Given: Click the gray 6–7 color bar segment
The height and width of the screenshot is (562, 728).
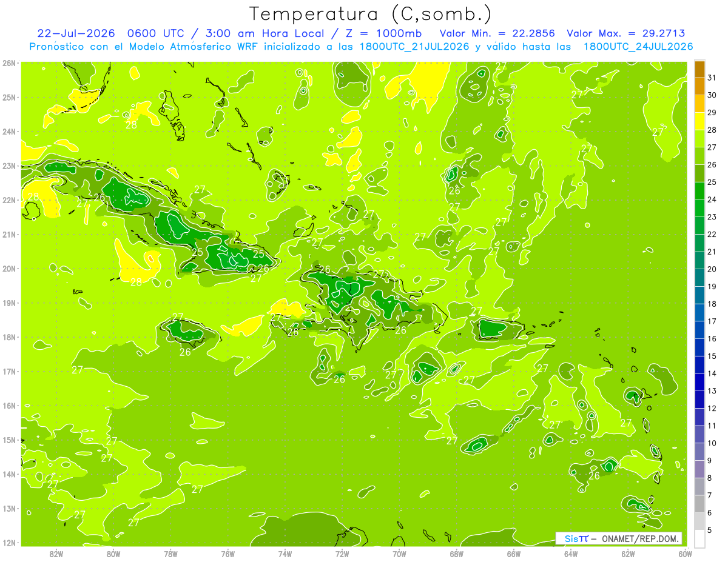Looking at the screenshot, I should [699, 504].
